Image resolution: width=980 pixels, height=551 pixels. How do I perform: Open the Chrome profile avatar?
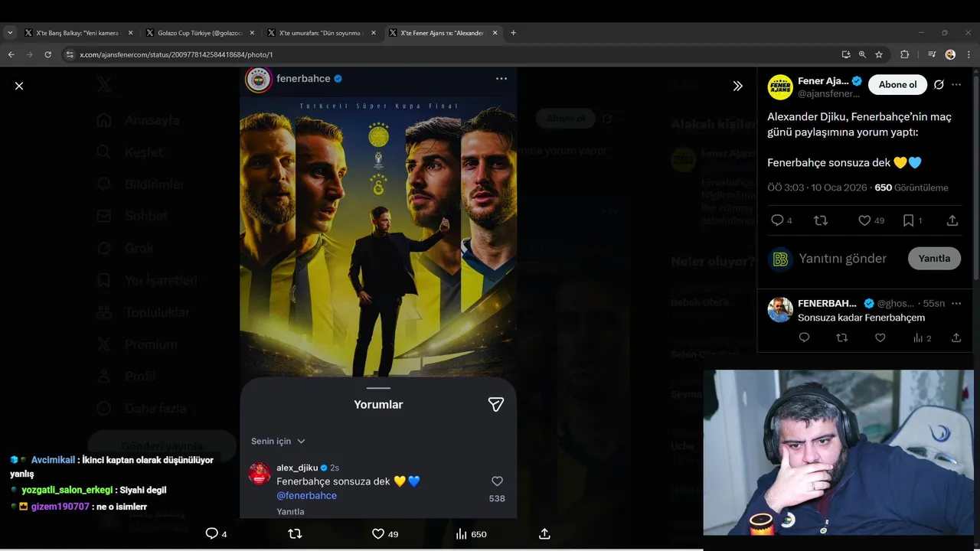pyautogui.click(x=950, y=54)
